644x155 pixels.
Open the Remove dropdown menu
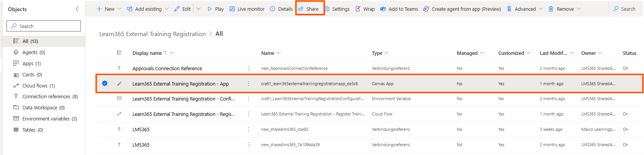(x=579, y=9)
